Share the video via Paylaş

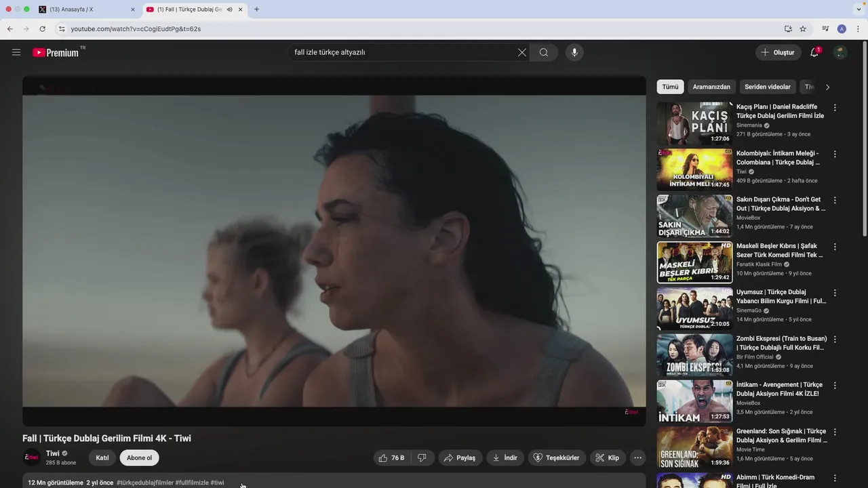pos(460,457)
